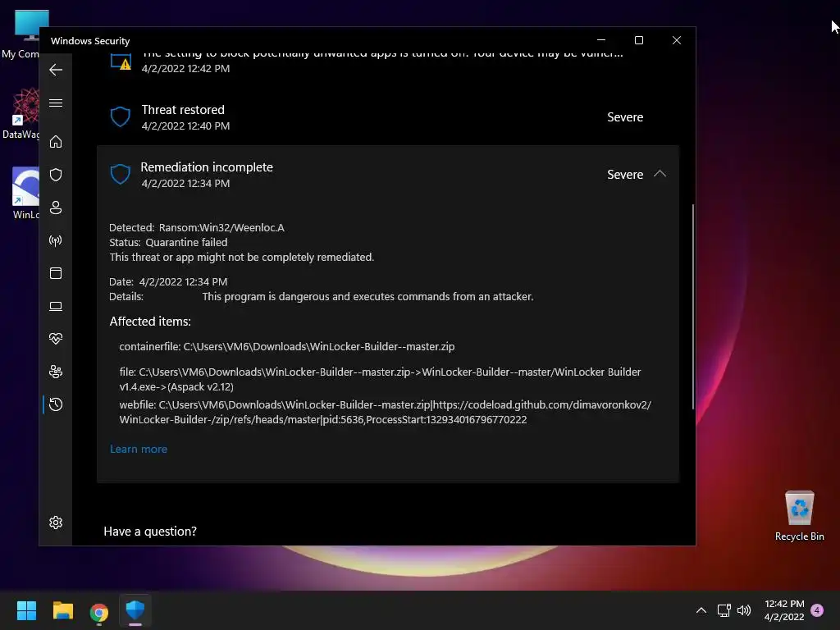Viewport: 840px width, 630px height.
Task: Launch Google Chrome from taskbar
Action: tap(99, 610)
